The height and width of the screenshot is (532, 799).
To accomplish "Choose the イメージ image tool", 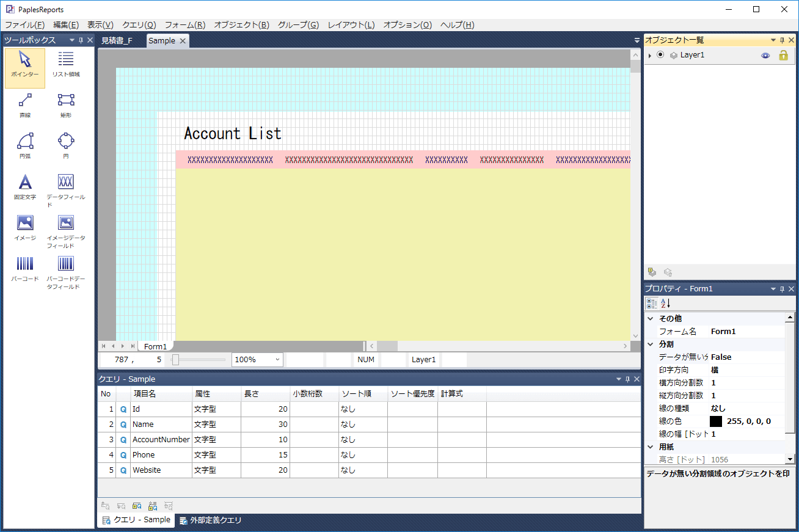I will 25,228.
